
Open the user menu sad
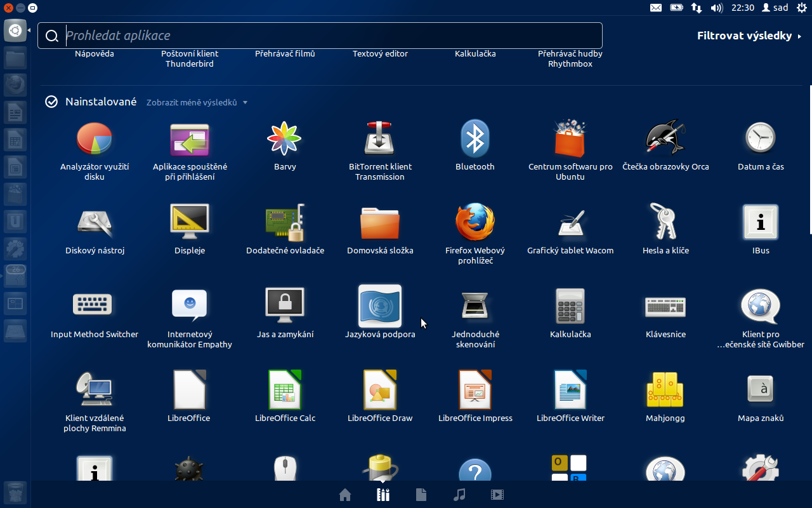point(775,8)
